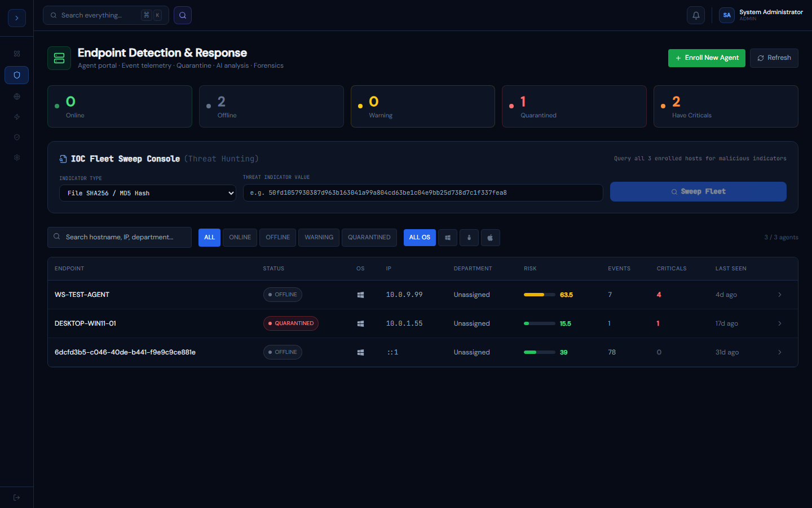
Task: Select the ALL OS filter
Action: tap(420, 238)
